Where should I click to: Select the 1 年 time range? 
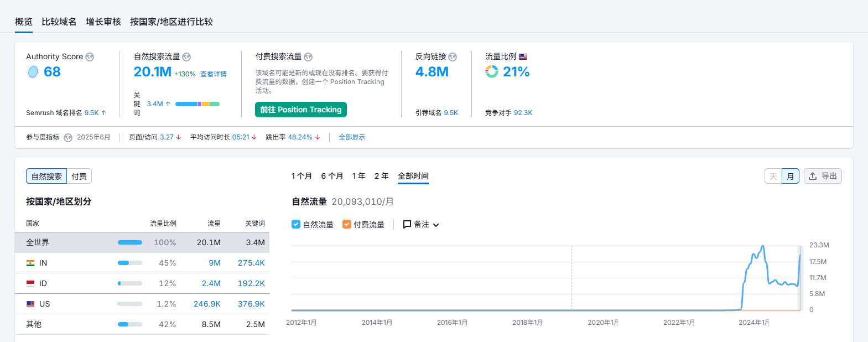coord(358,176)
